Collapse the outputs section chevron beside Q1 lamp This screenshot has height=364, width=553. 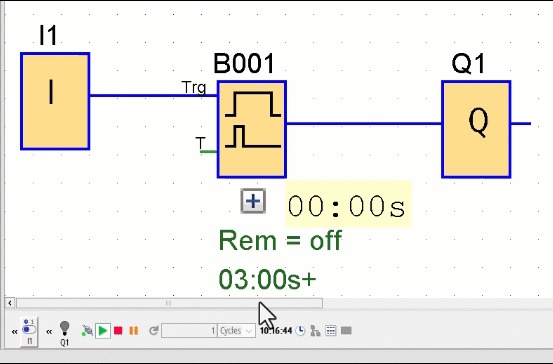pos(49,332)
